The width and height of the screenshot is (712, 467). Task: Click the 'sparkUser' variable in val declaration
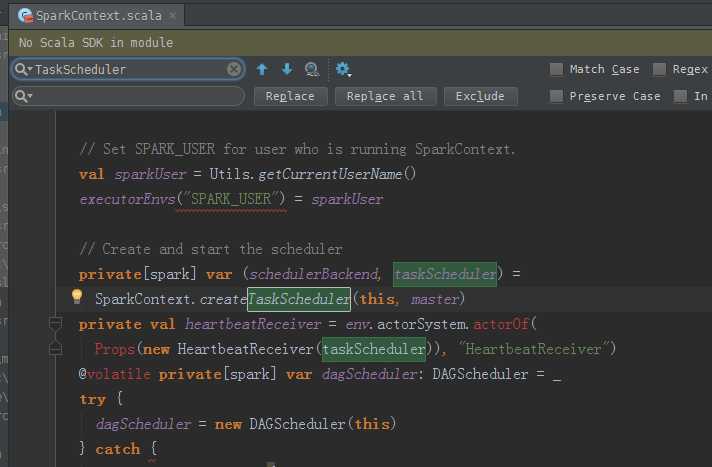point(150,174)
